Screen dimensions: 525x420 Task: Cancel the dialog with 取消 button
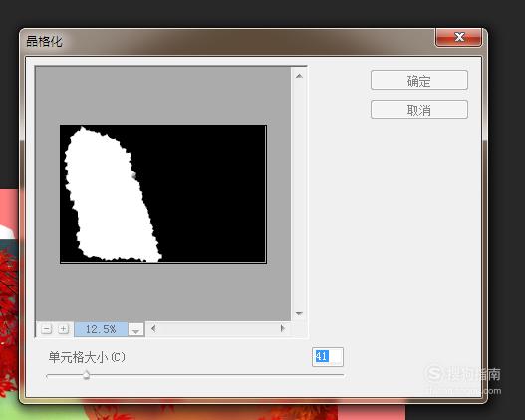point(419,109)
